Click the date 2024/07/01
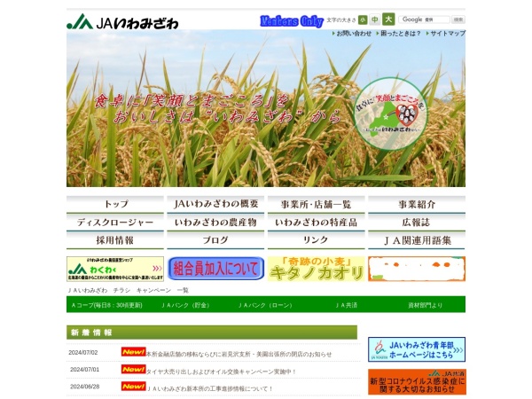This screenshot has height=399, width=532. (x=84, y=370)
